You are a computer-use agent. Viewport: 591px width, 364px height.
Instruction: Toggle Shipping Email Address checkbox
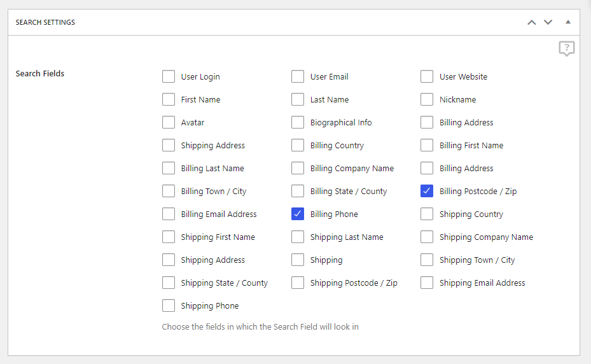click(x=427, y=283)
